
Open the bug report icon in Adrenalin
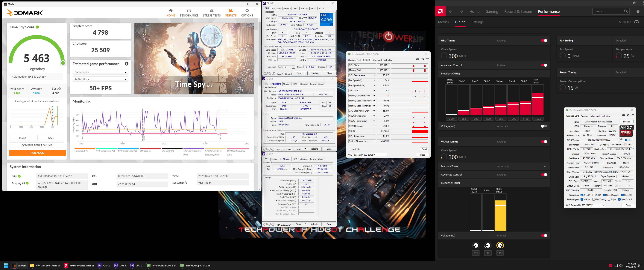coord(634,3)
